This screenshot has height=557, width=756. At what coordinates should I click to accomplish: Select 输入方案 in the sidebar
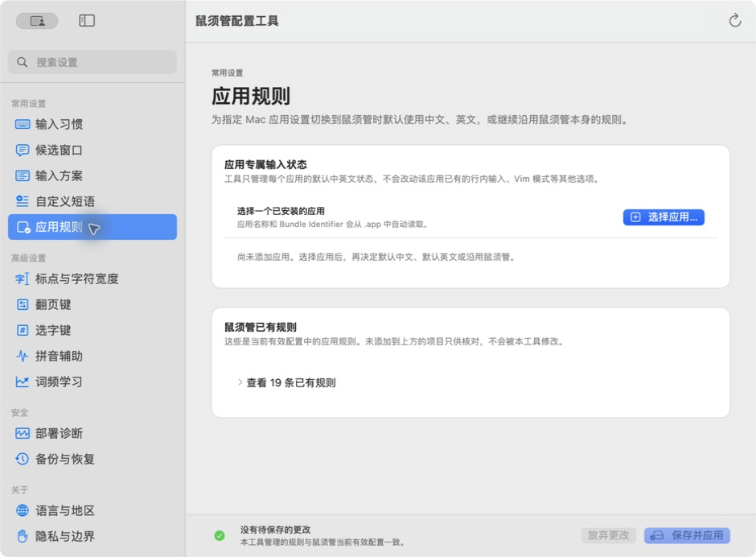click(92, 175)
